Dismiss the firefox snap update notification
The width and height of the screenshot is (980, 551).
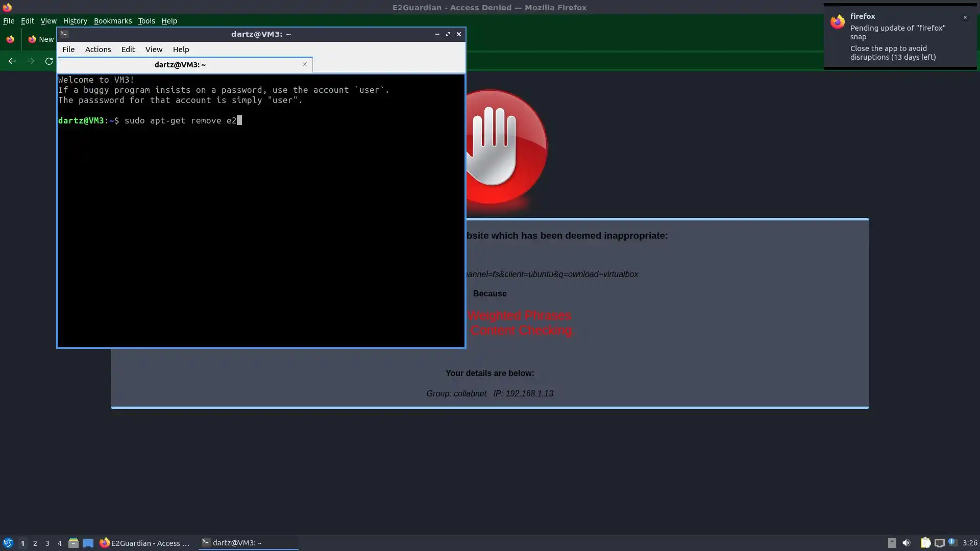(x=965, y=17)
